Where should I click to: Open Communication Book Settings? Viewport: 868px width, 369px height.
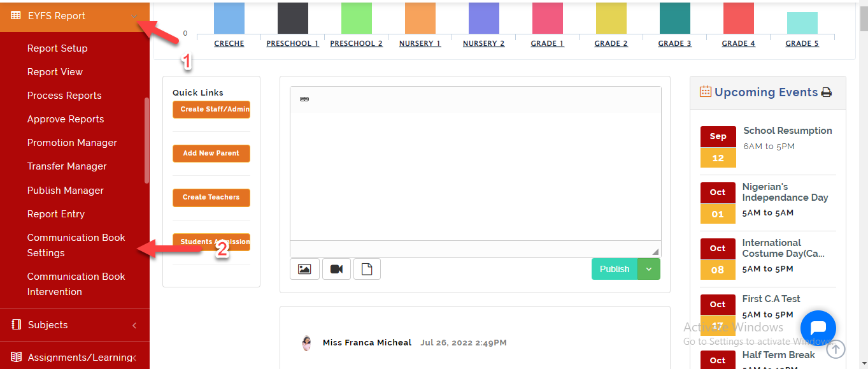click(x=76, y=245)
